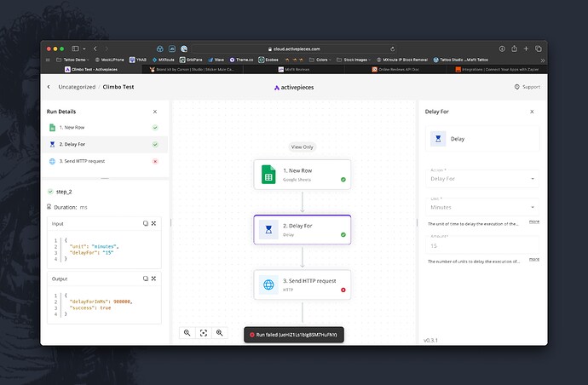Screen dimensions: 588x385
Task: Expand the Safari sidebar dropdown chevron
Action: tap(86, 49)
